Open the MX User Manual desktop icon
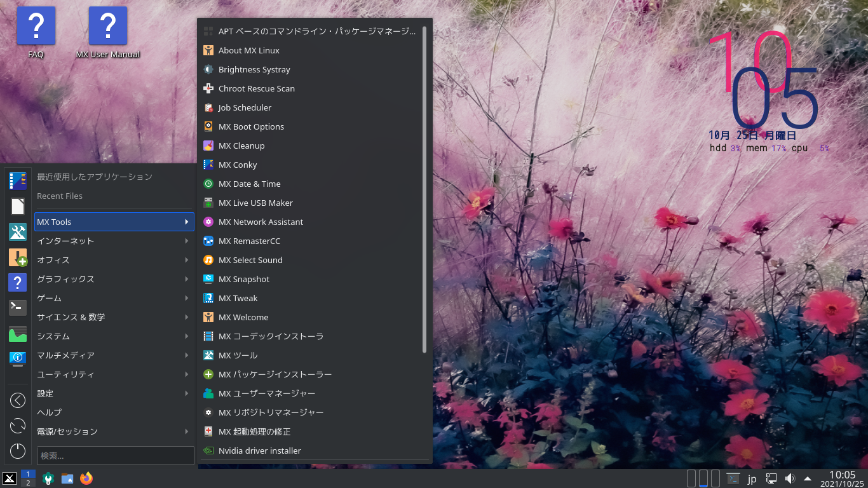Viewport: 868px width, 488px height. point(108,33)
